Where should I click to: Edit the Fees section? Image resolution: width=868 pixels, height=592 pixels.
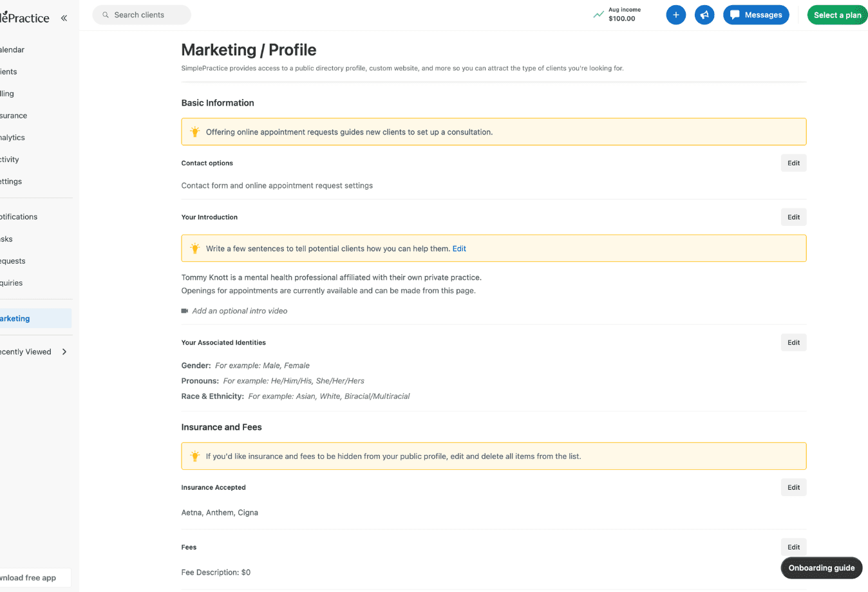793,548
